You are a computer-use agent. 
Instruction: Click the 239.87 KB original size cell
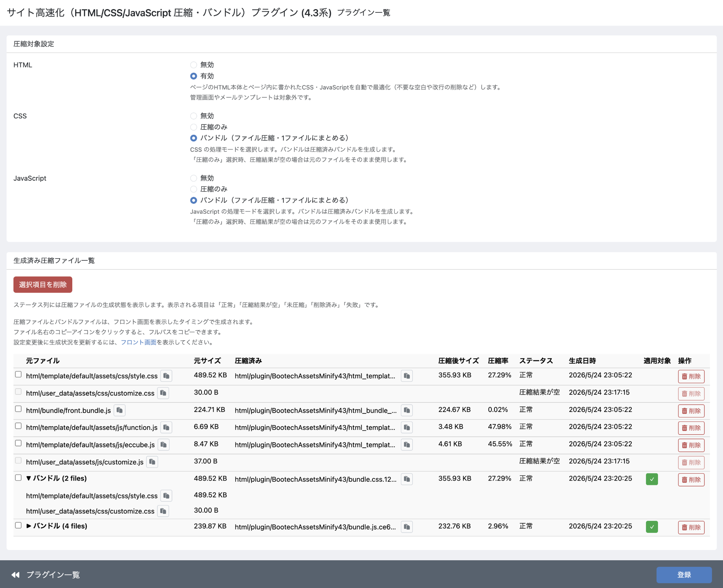click(x=210, y=526)
